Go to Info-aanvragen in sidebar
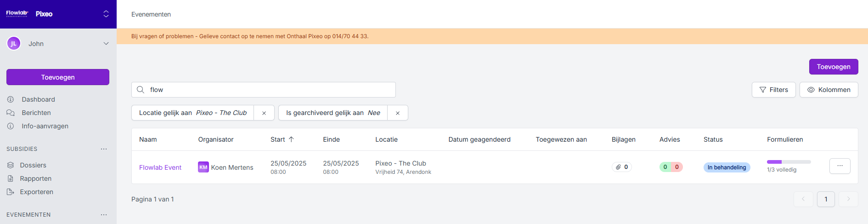 [45, 126]
